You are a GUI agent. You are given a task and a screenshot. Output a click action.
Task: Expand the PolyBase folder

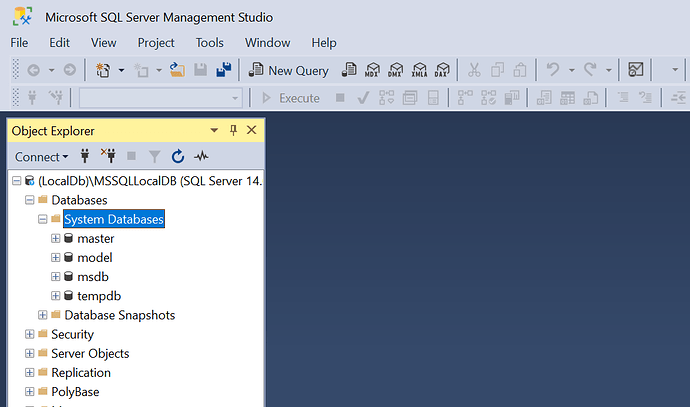click(x=29, y=392)
